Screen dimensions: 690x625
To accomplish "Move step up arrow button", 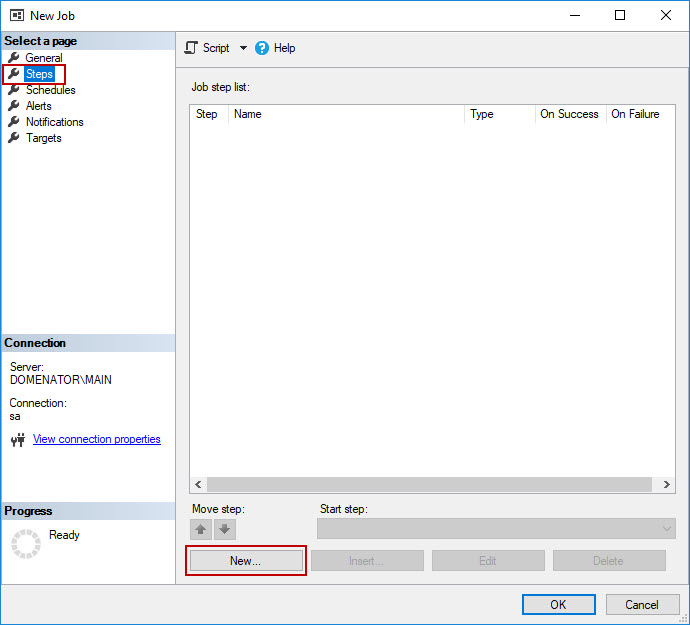I will pos(201,529).
